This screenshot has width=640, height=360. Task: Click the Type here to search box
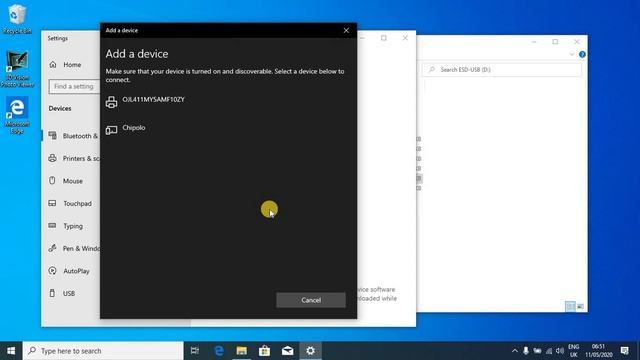tap(103, 351)
